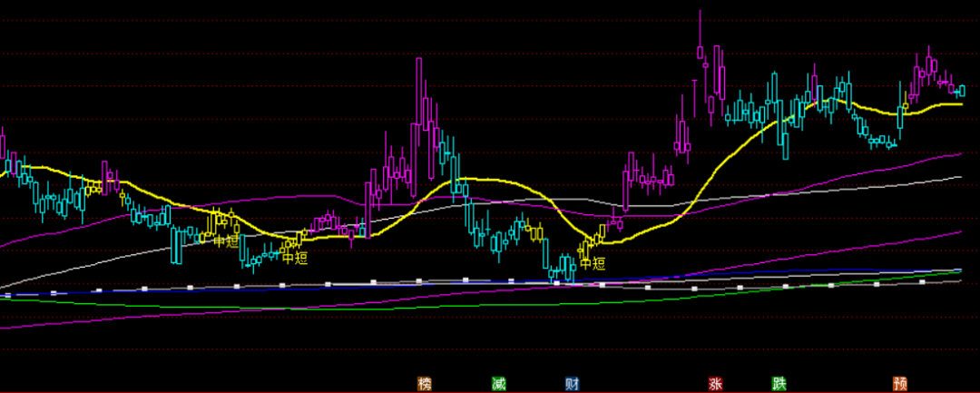
Task: Select the highest magenta candlestick at chart peak
Action: tap(701, 54)
